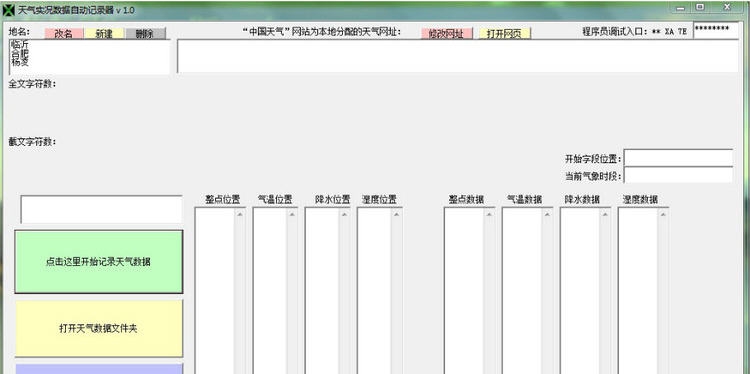Click the 降水位置 scrollbar up arrow
The height and width of the screenshot is (374, 750).
coord(344,214)
